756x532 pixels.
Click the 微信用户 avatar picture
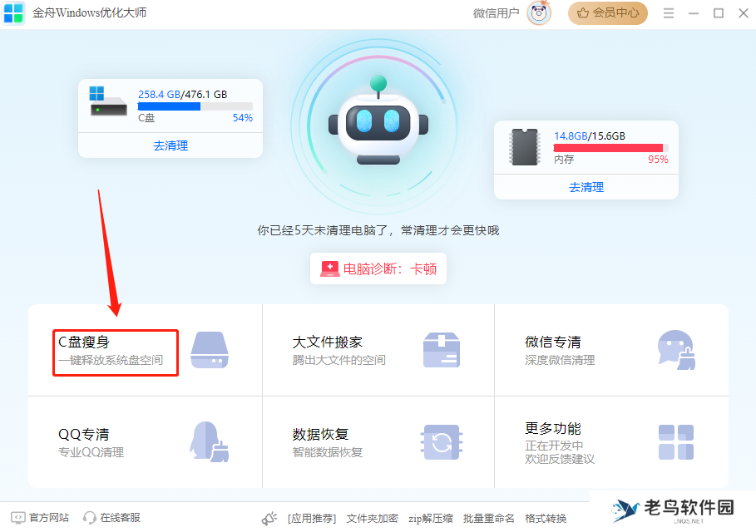tap(537, 13)
